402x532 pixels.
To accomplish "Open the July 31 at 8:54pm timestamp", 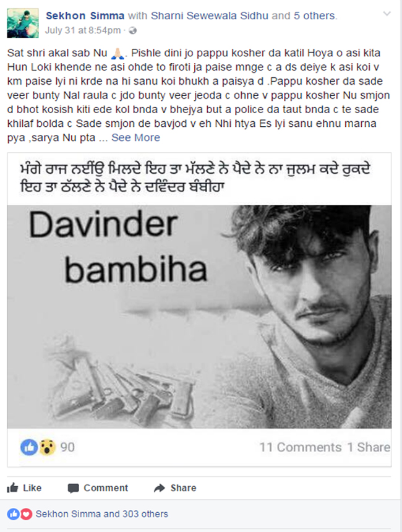I will coord(83,30).
